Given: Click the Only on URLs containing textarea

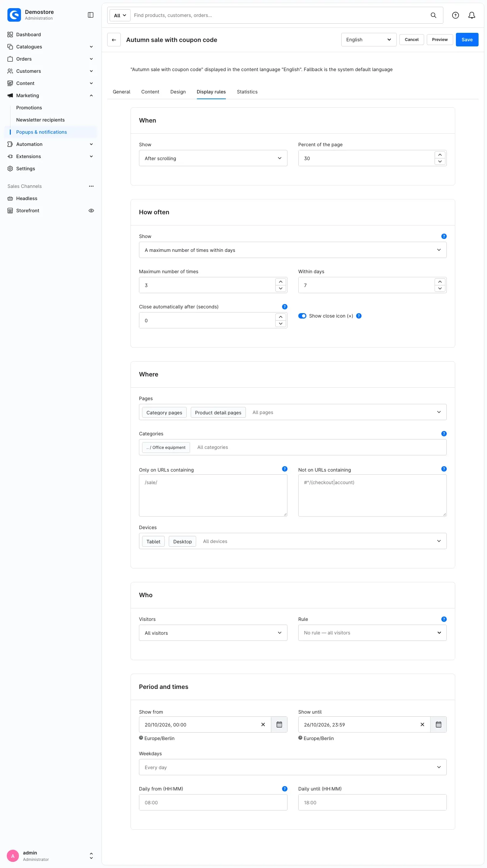Looking at the screenshot, I should pos(213,495).
